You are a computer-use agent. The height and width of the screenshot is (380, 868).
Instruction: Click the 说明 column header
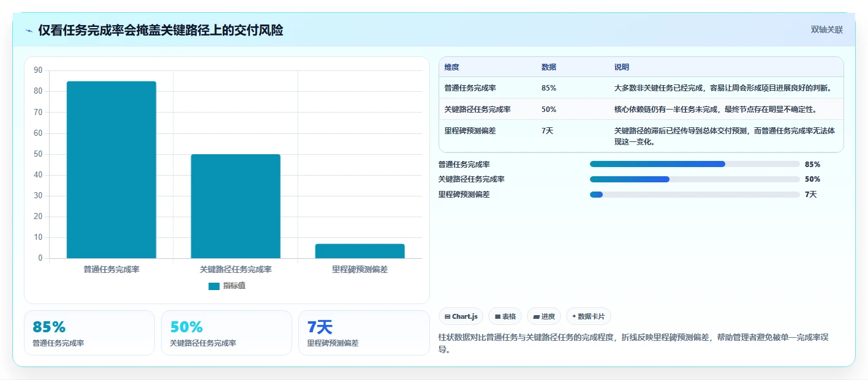[x=622, y=67]
